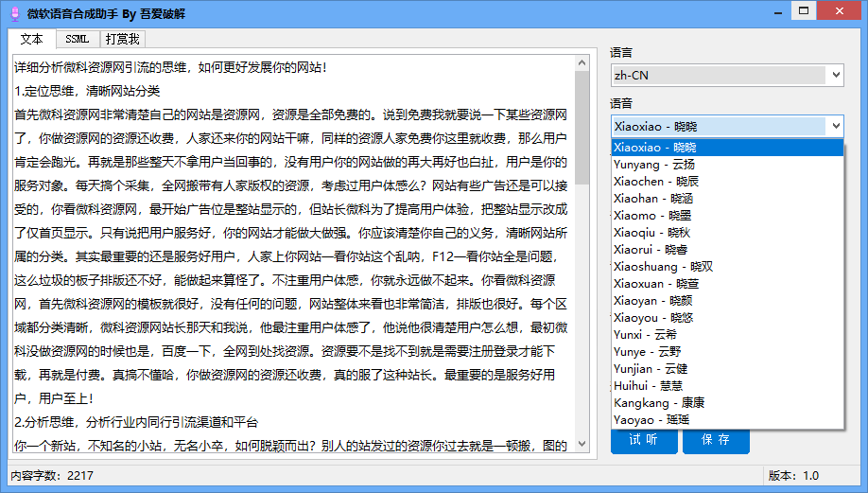
Task: Select the 文本 tab
Action: (31, 39)
